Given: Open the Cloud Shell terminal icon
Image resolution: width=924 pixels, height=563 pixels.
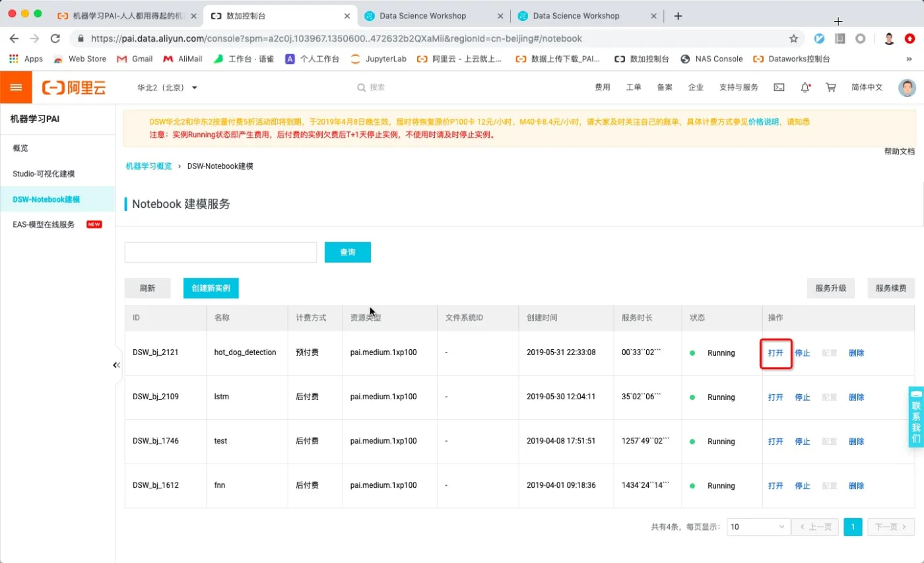Looking at the screenshot, I should click(x=779, y=87).
